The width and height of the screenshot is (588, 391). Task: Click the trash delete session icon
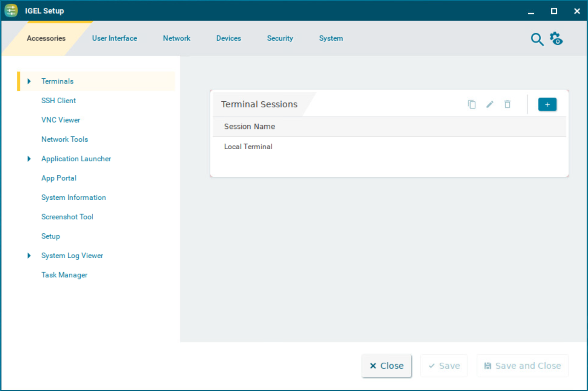pyautogui.click(x=507, y=105)
